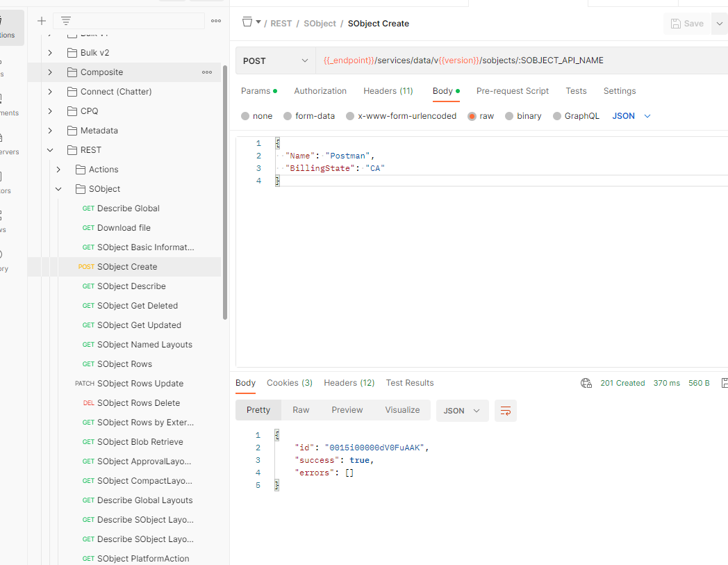
Task: Open the response Headers (12) tab
Action: [349, 383]
